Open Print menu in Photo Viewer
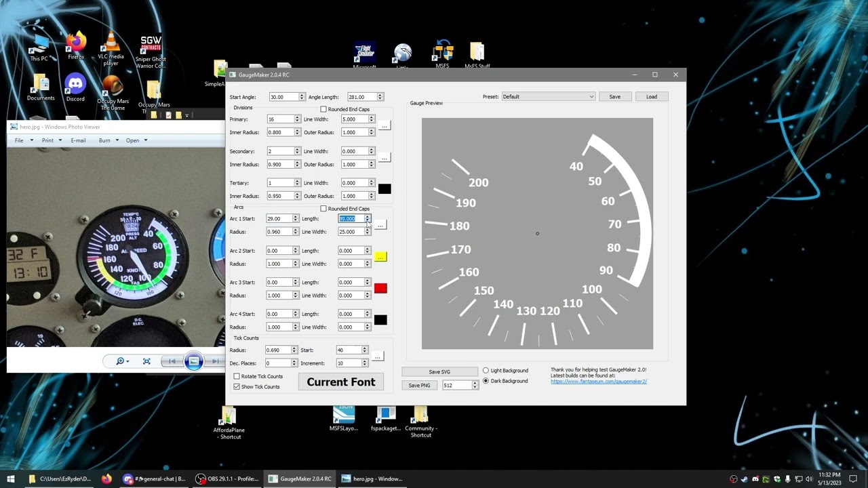Viewport: 868px width, 488px height. 47,140
